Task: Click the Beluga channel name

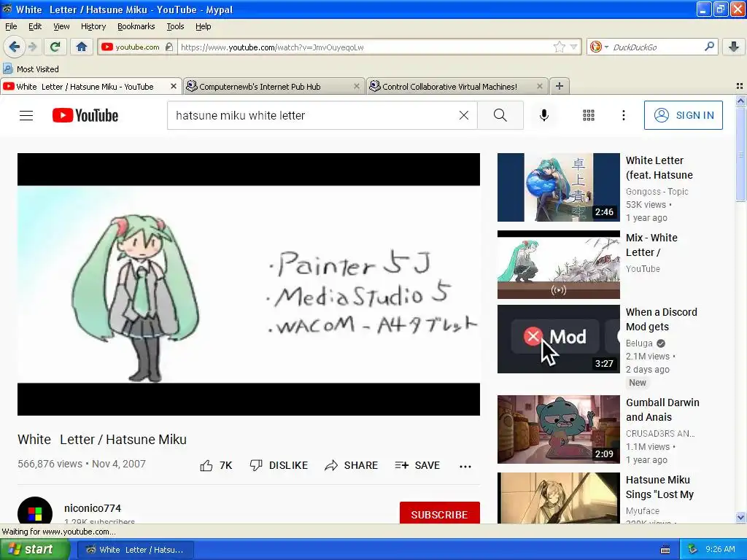Action: coord(639,343)
